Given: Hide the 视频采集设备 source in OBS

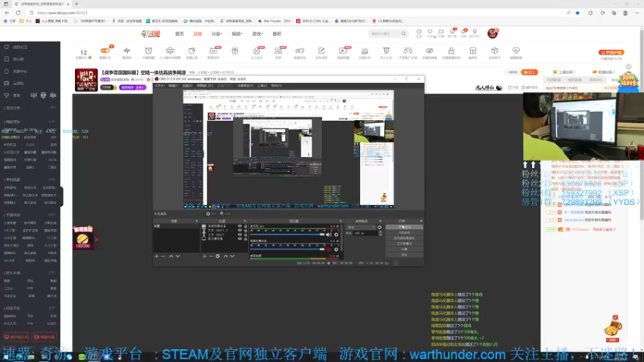Looking at the screenshot, I should coord(239,226).
